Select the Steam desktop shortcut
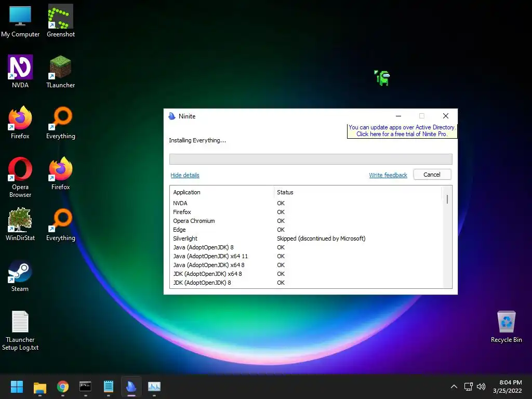 pyautogui.click(x=20, y=275)
